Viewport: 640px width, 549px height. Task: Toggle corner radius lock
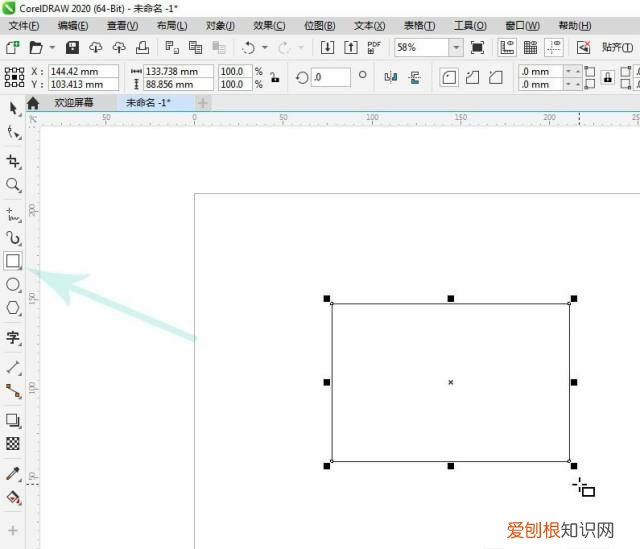[x=608, y=78]
